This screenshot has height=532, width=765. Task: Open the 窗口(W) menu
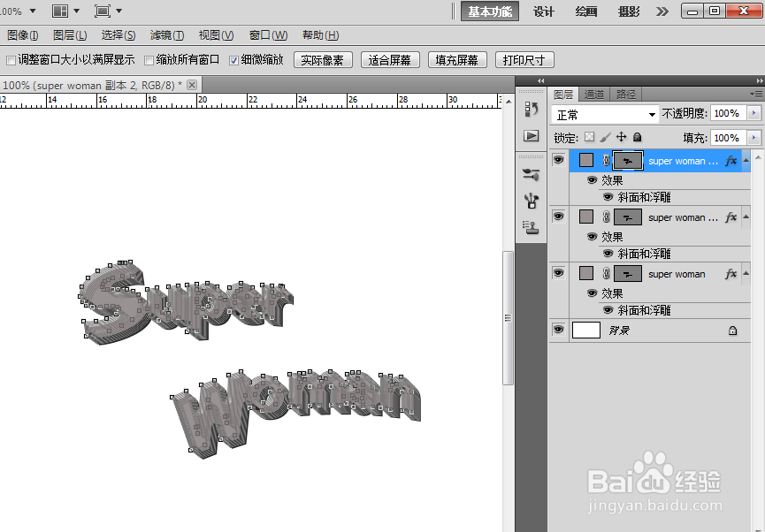[268, 35]
